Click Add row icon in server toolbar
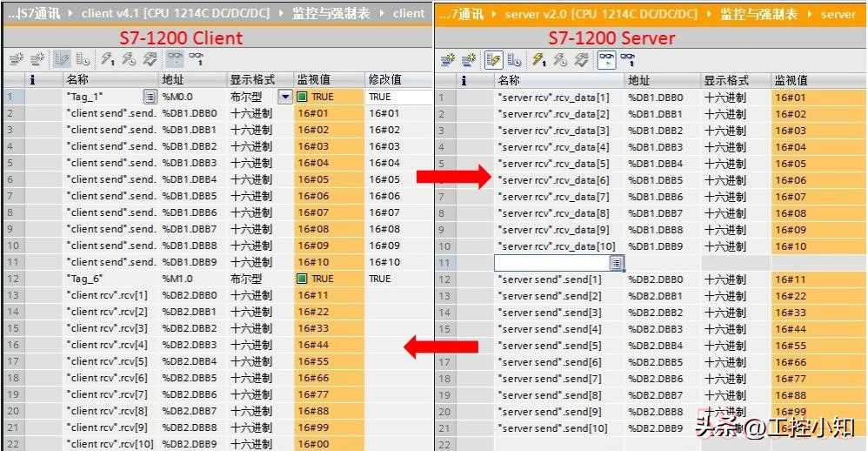This screenshot has height=451, width=868. pyautogui.click(x=469, y=59)
